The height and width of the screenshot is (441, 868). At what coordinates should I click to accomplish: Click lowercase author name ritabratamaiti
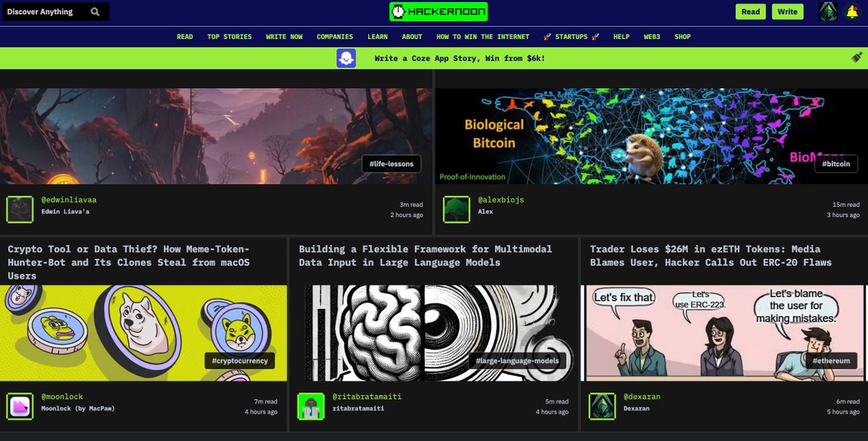pos(358,408)
